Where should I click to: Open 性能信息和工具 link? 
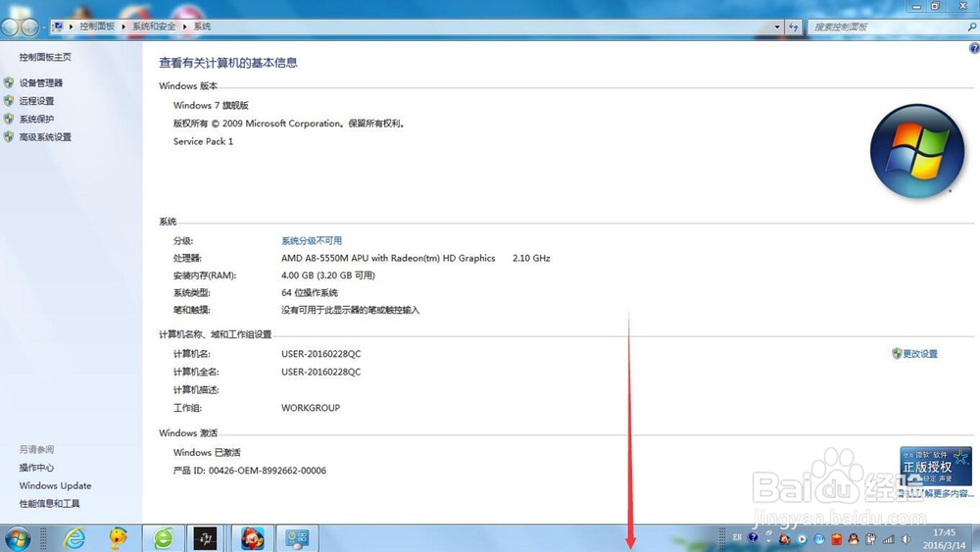49,504
